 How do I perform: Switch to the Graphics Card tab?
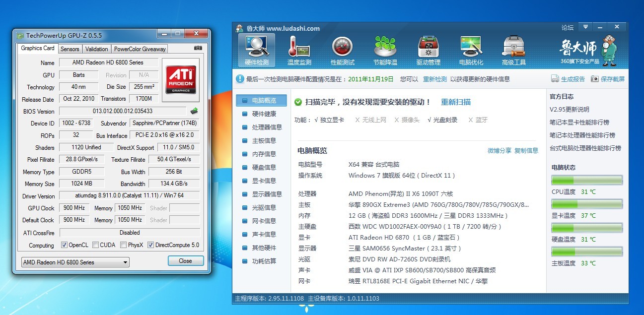point(38,49)
